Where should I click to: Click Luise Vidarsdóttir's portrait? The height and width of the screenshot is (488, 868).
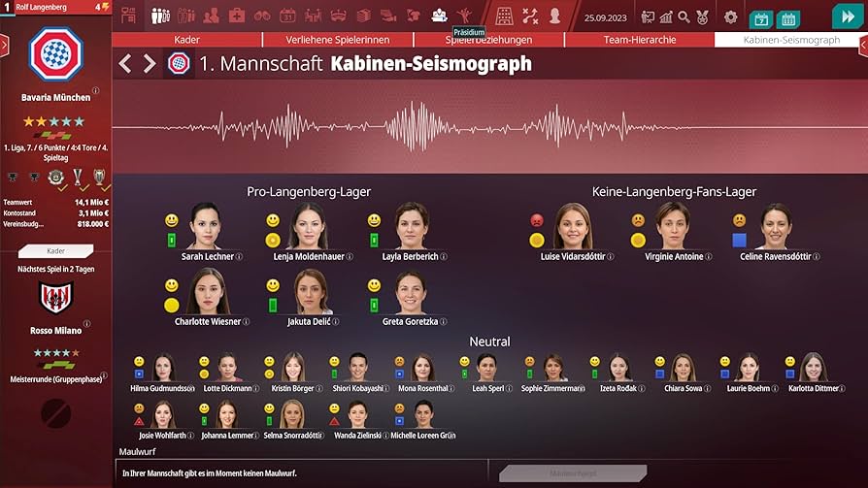coord(573,226)
